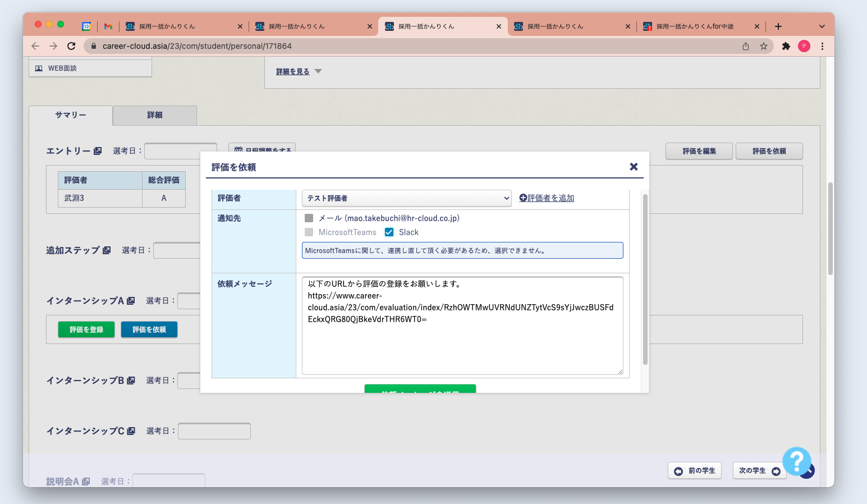
Task: Uncheck the Slack notification checkbox
Action: coord(389,232)
